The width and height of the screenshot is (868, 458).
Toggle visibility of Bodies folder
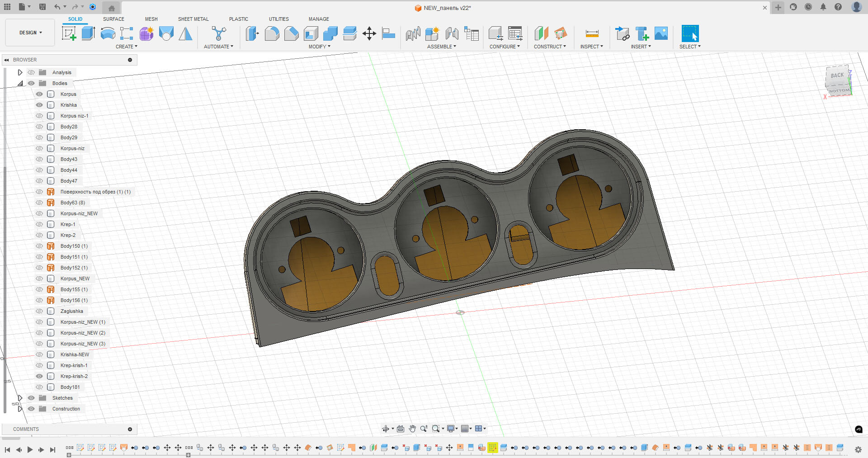coord(31,83)
